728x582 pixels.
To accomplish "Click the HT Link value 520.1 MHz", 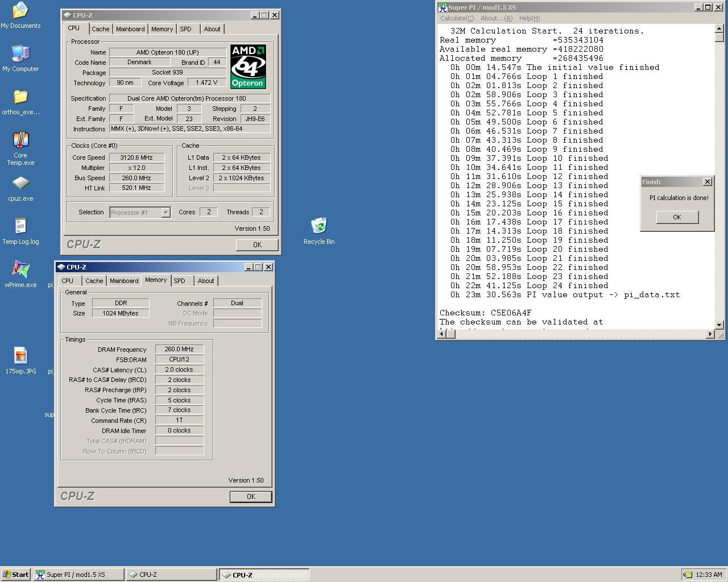I will point(136,188).
